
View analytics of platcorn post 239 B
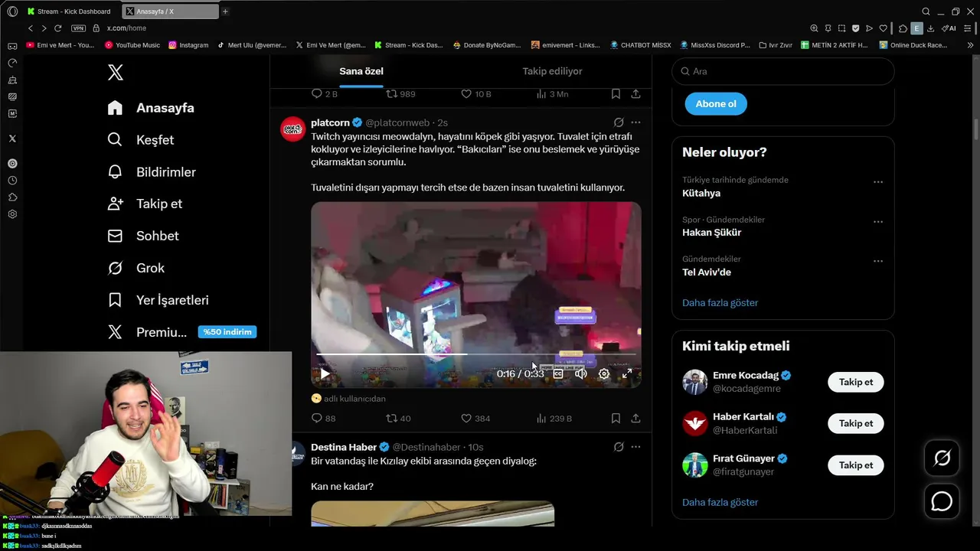coord(554,419)
